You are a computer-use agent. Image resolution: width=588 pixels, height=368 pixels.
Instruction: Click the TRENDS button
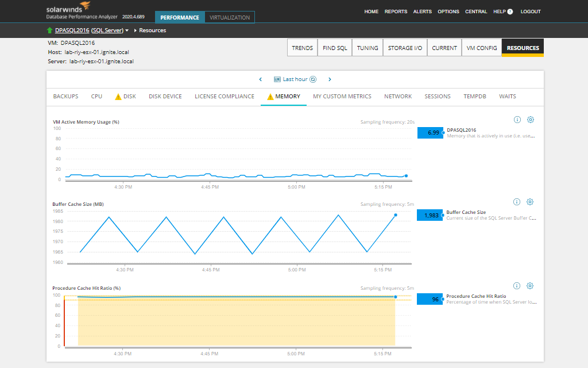pyautogui.click(x=303, y=48)
